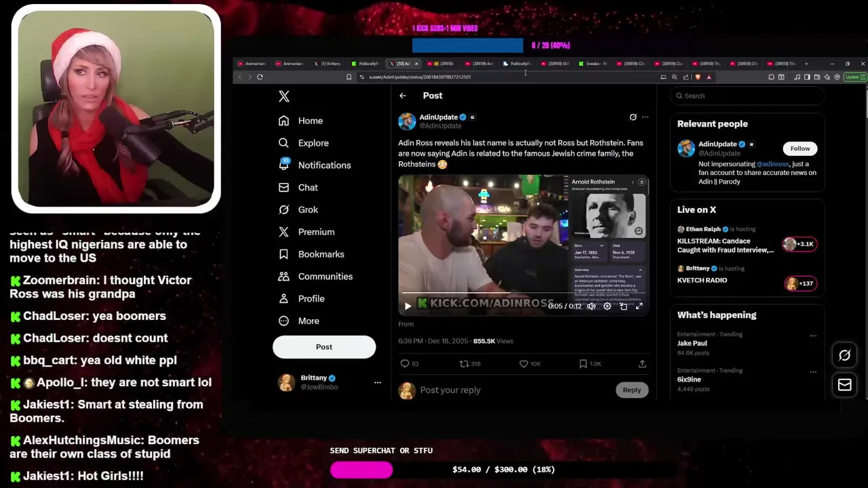Open the Premium page
868x488 pixels.
point(307,232)
